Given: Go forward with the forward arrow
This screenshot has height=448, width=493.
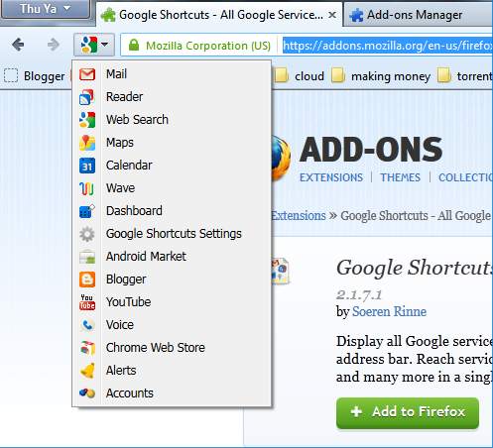Looking at the screenshot, I should click(54, 45).
